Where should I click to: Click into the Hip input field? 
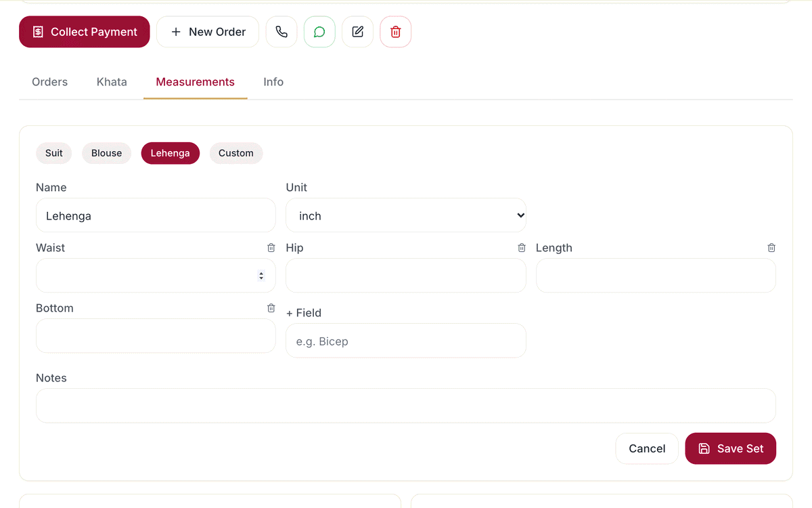click(x=406, y=276)
